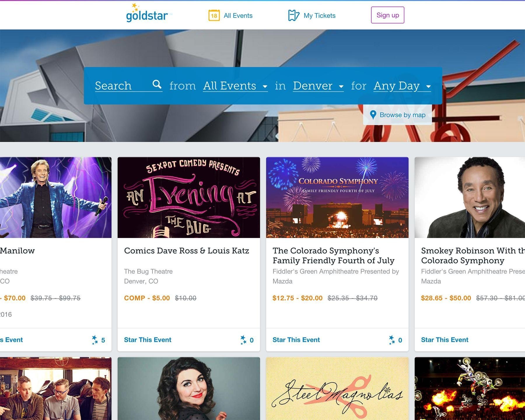This screenshot has height=420, width=525.
Task: Open the Steel Magnolias event image
Action: pyautogui.click(x=337, y=388)
